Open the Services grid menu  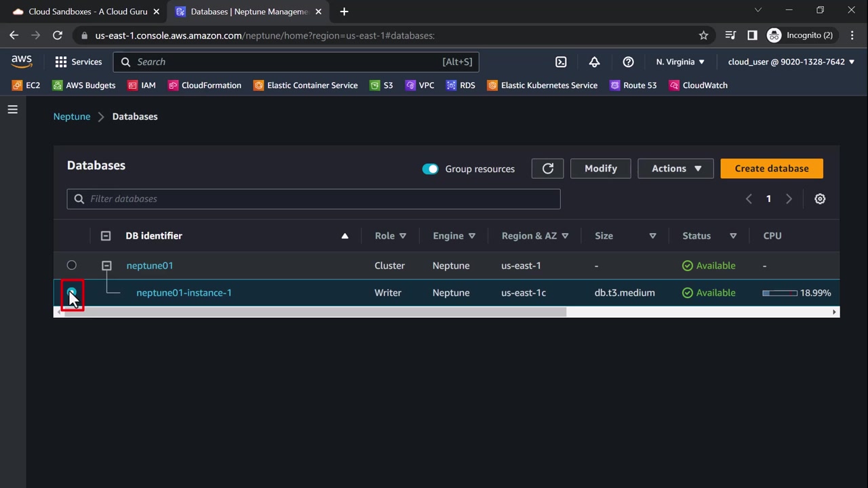pos(78,62)
